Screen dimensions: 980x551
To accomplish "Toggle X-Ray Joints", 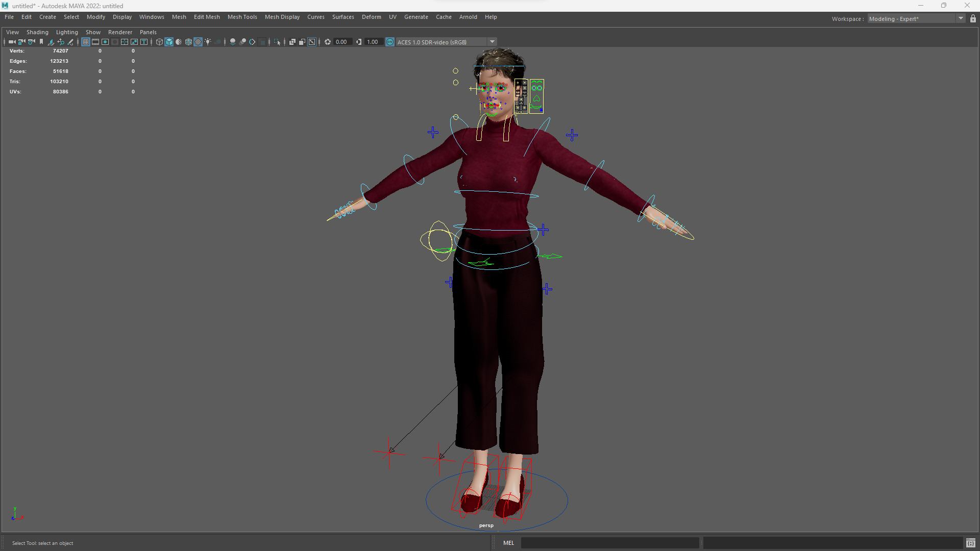I will [312, 42].
